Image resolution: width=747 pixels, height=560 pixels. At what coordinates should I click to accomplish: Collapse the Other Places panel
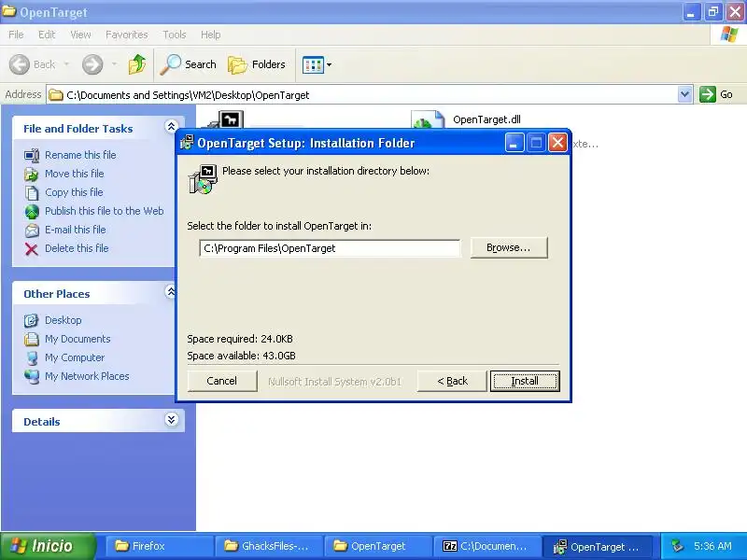[x=171, y=291]
